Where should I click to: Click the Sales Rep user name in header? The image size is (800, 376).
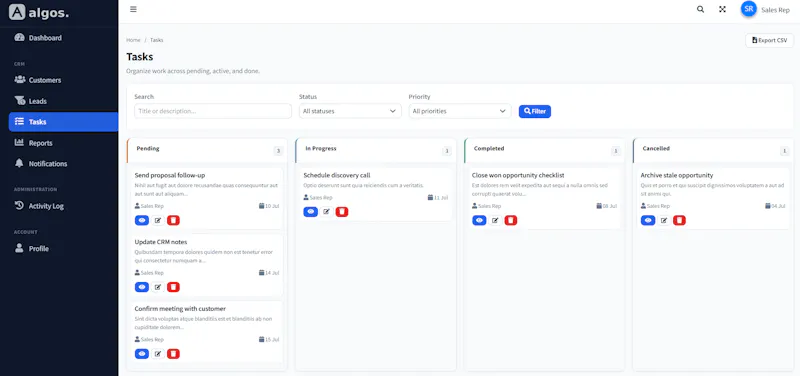[775, 10]
